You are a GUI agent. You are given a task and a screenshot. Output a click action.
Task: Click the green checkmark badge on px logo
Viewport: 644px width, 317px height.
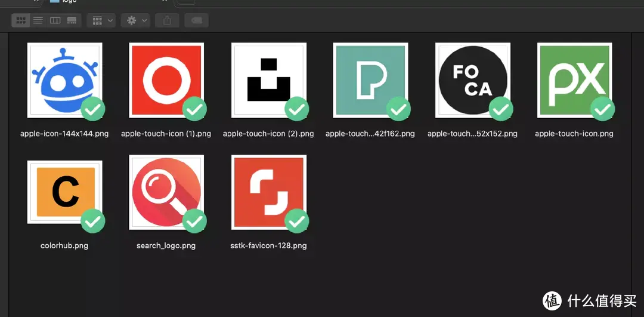602,109
